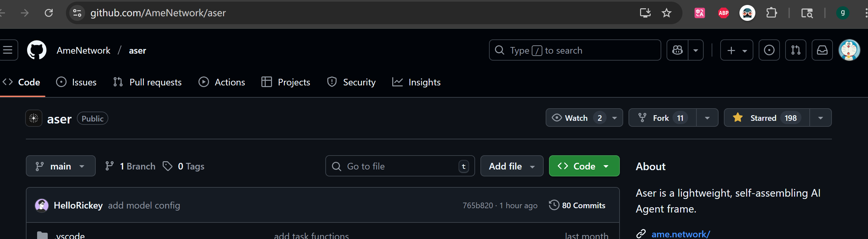Toggle the Starred button for aser
Screen dimensions: 868x239
pos(767,118)
